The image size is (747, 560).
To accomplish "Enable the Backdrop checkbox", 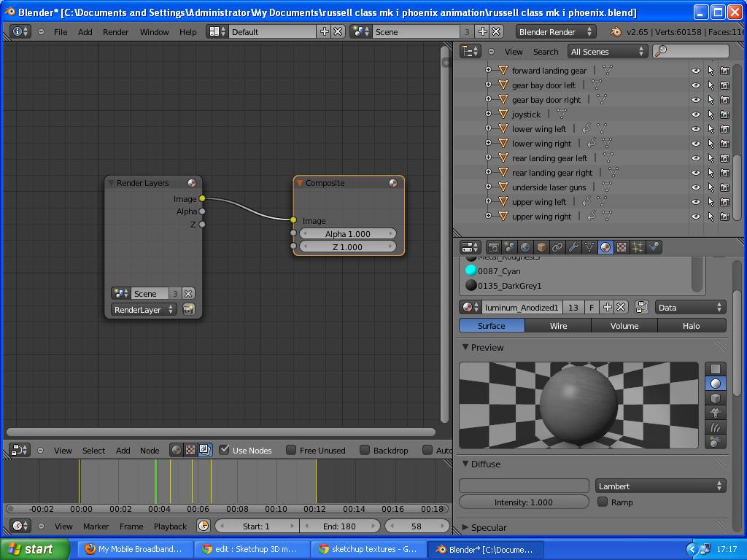I will click(365, 450).
